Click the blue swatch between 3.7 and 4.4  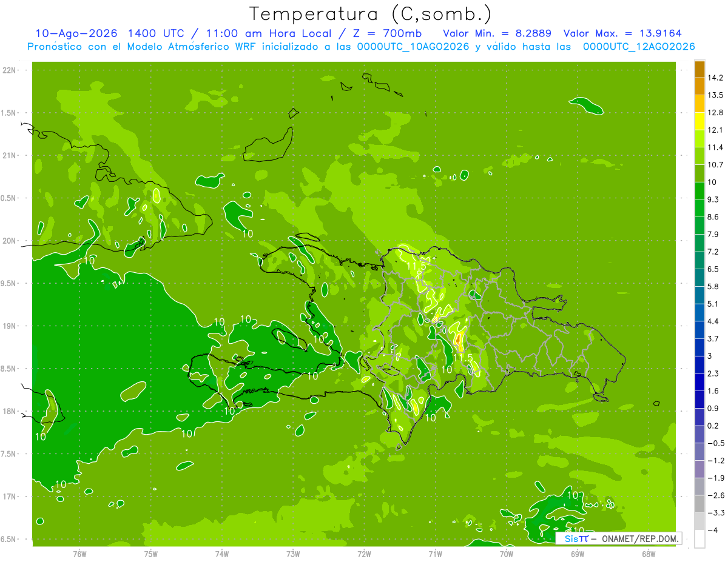pyautogui.click(x=699, y=330)
